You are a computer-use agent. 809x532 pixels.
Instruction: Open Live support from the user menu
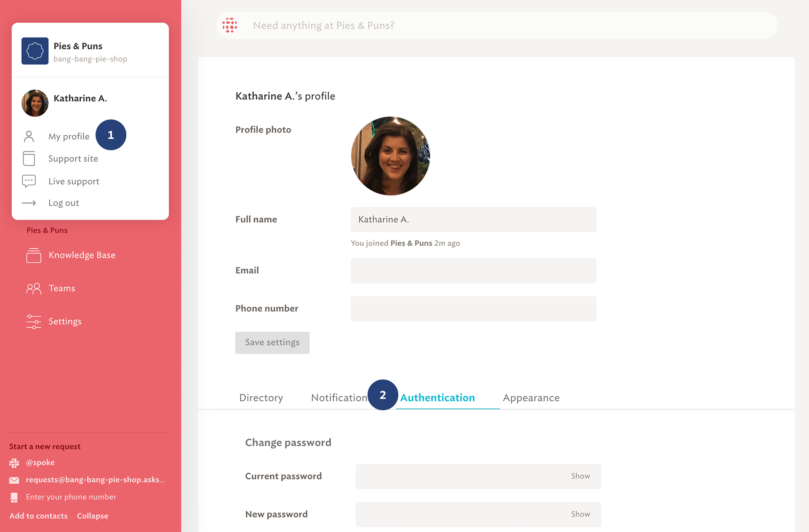(x=74, y=181)
